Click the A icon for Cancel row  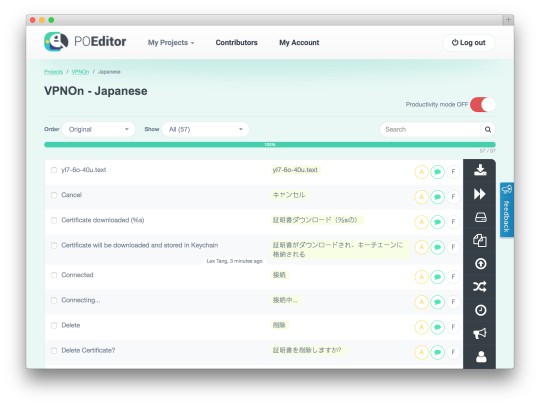421,197
